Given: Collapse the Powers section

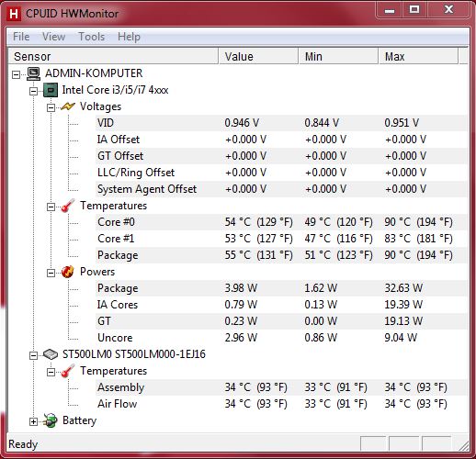Looking at the screenshot, I should [51, 273].
